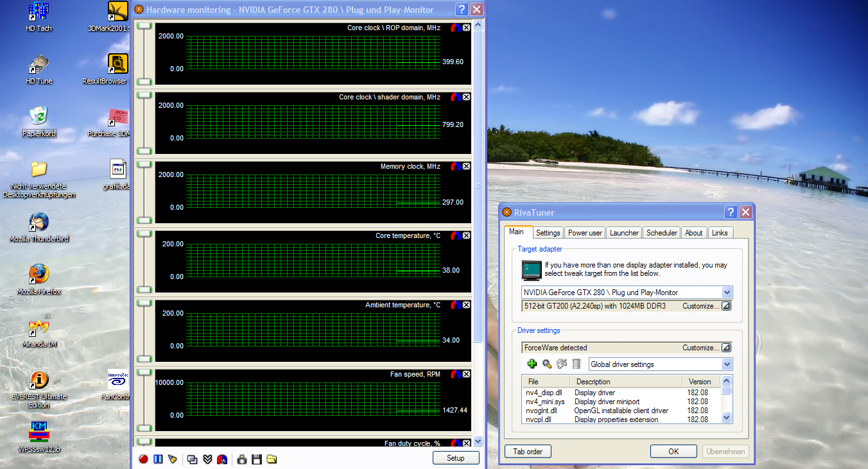Viewport: 868px width, 469px height.
Task: Select the Mozilla Firefox desktop icon
Action: pos(39,280)
